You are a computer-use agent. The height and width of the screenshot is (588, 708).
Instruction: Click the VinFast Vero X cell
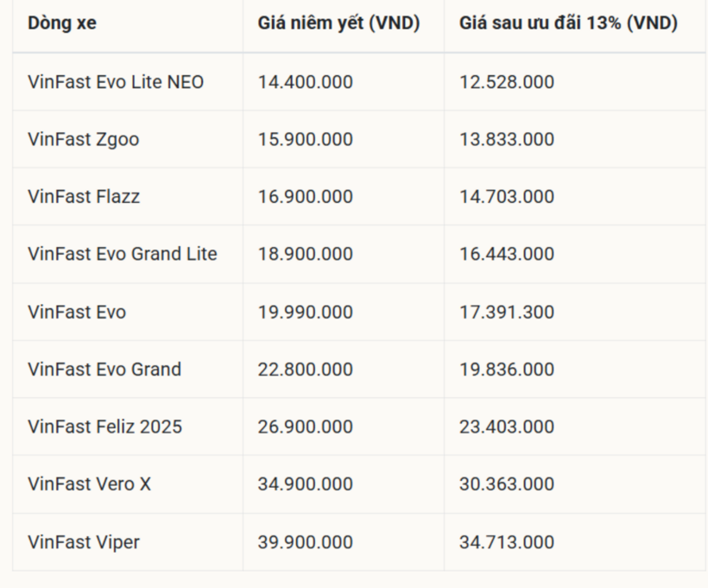(x=89, y=484)
